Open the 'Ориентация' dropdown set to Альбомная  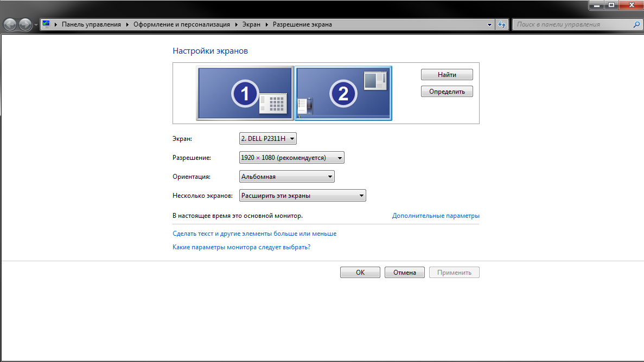click(286, 177)
